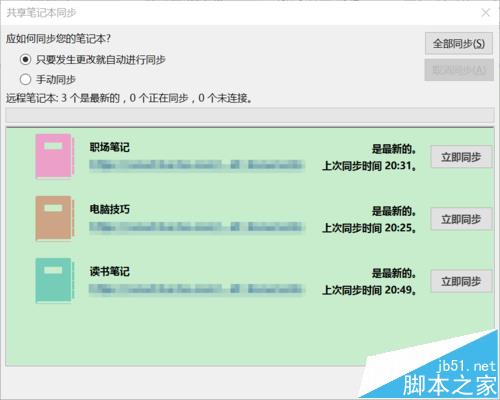The height and width of the screenshot is (400, 500).
Task: Click the blurred path under 职场笔记
Action: pos(197,165)
